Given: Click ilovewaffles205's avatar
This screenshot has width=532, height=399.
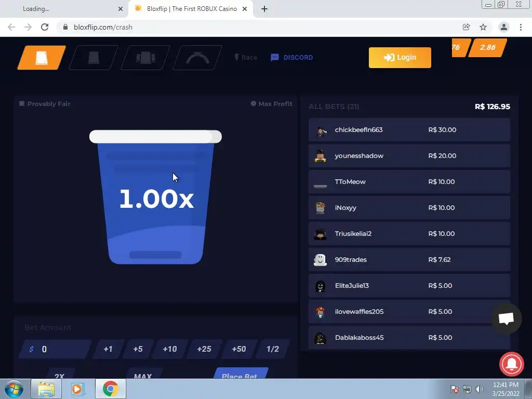Looking at the screenshot, I should click(320, 312).
